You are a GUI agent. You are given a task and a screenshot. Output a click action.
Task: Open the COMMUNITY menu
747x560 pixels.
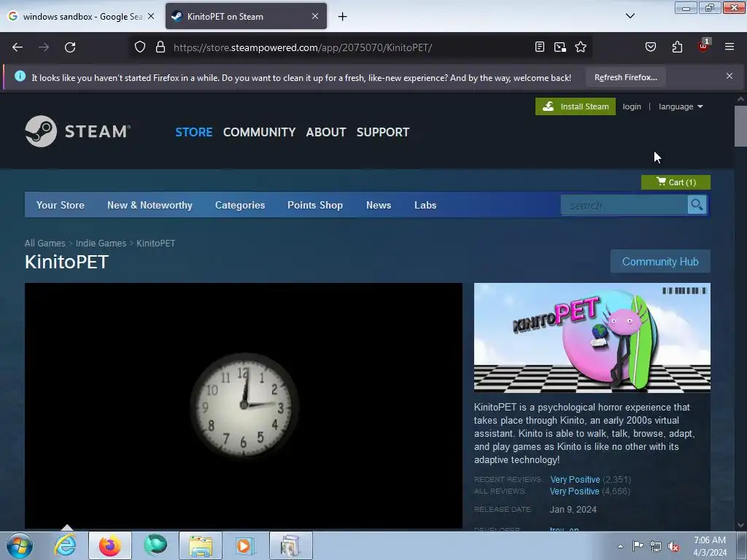pyautogui.click(x=259, y=132)
